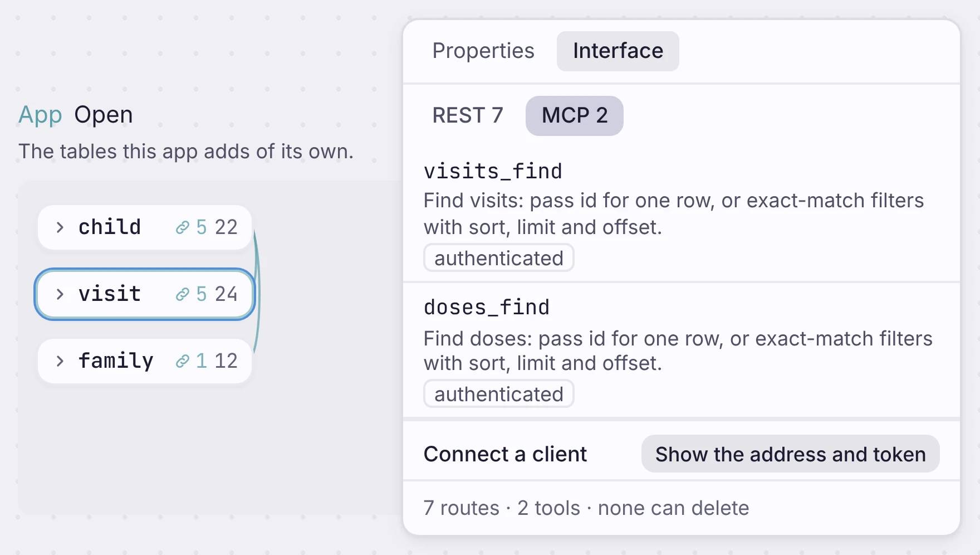Click the link icon on child row

coord(183,227)
